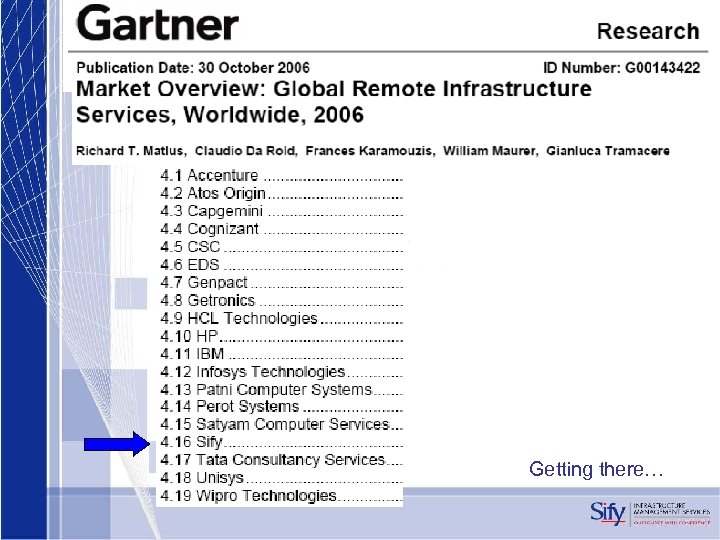
Task: Click author name 'Frances Karamouzis'
Action: [x=370, y=151]
